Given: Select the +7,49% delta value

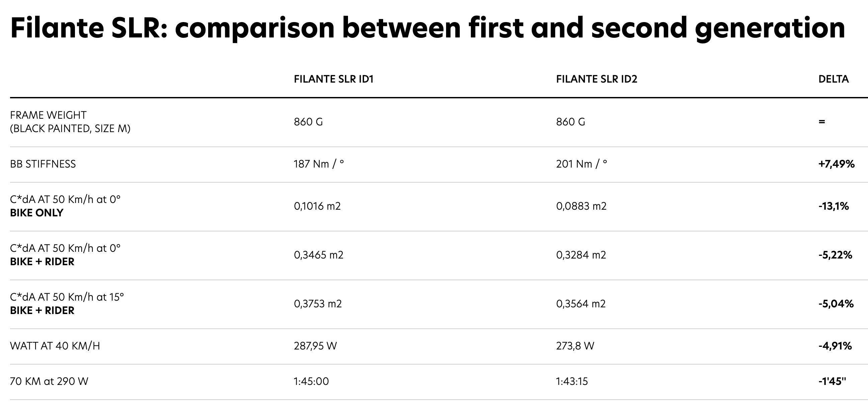Looking at the screenshot, I should (x=836, y=164).
